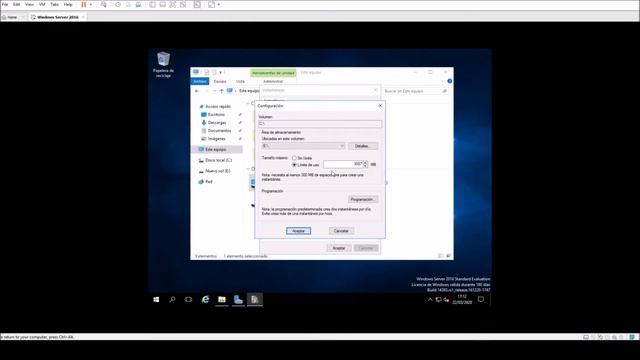Click the Programación button
This screenshot has width=640, height=360.
(x=362, y=200)
